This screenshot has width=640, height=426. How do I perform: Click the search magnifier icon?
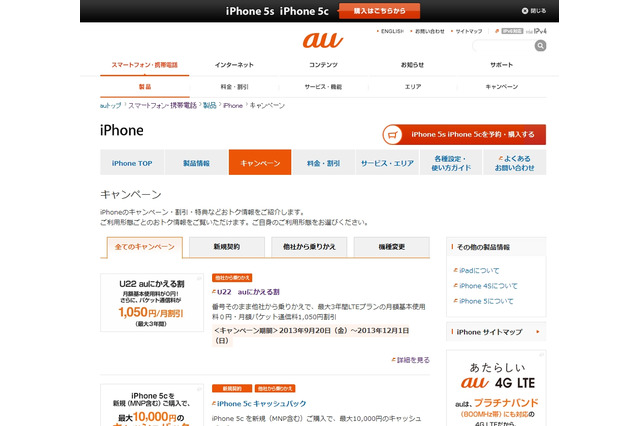tap(540, 46)
